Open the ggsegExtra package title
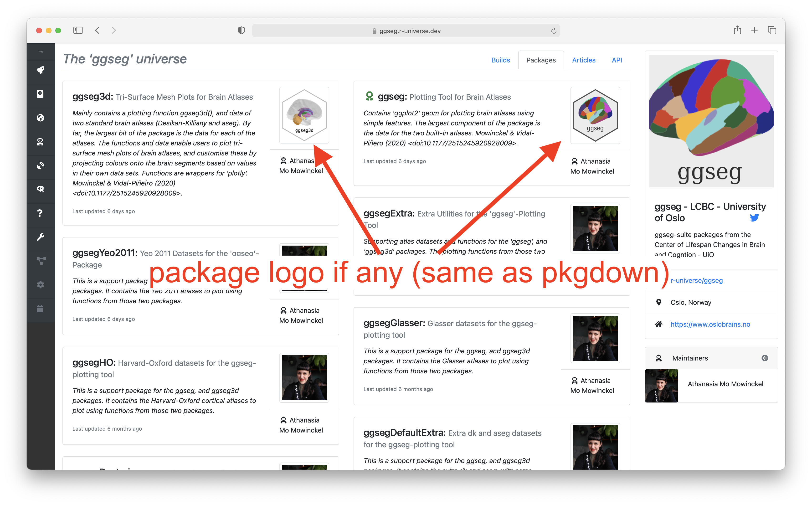Screen dimensions: 812x505 coord(389,213)
